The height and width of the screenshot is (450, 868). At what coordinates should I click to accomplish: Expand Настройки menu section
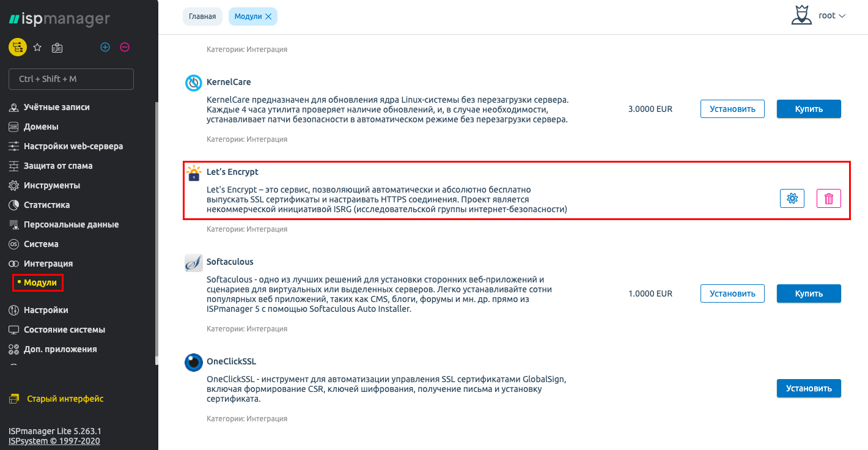pyautogui.click(x=46, y=310)
